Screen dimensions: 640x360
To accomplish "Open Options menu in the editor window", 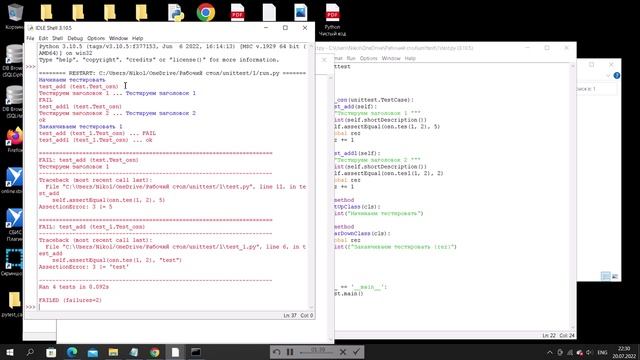I will click(369, 58).
